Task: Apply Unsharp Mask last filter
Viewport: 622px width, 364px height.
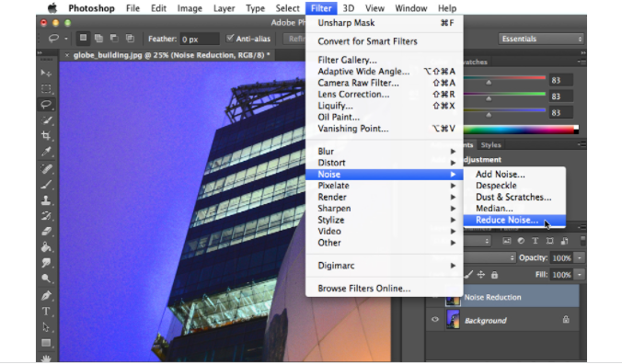Action: click(x=384, y=23)
